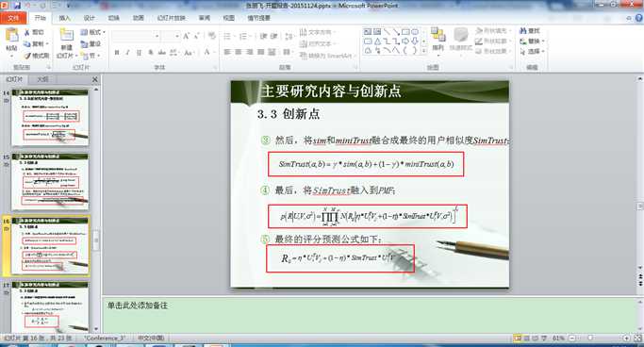
Task: Center text in paragraph group
Action: (x=239, y=52)
